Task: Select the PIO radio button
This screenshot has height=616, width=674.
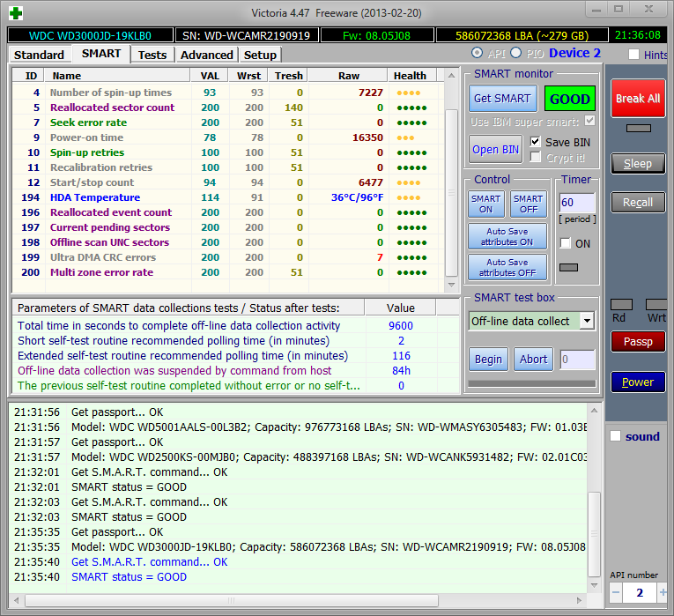Action: coord(515,54)
